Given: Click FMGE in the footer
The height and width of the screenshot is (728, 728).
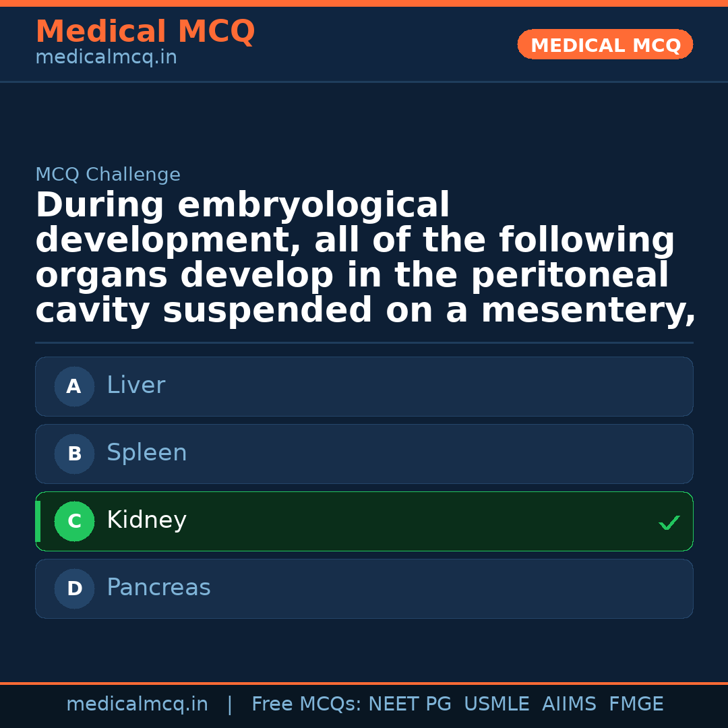Looking at the screenshot, I should point(636,704).
